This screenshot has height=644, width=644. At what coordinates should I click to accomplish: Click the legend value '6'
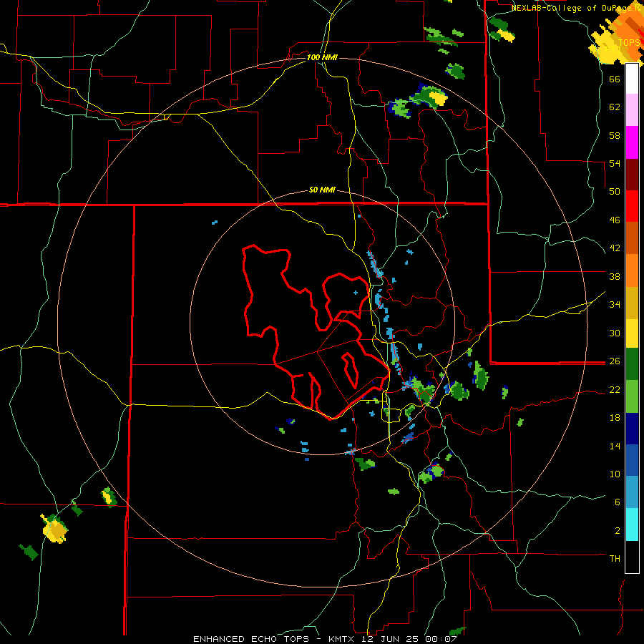[x=618, y=502]
